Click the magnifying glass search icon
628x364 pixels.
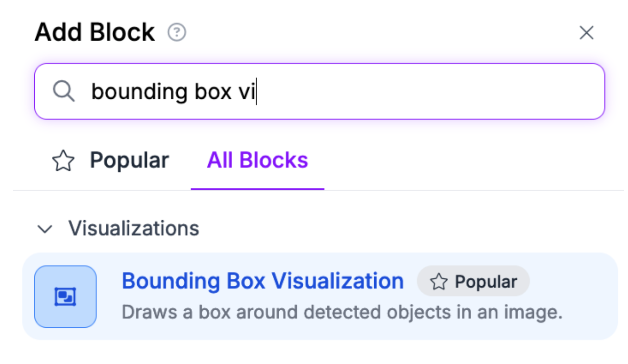click(64, 91)
